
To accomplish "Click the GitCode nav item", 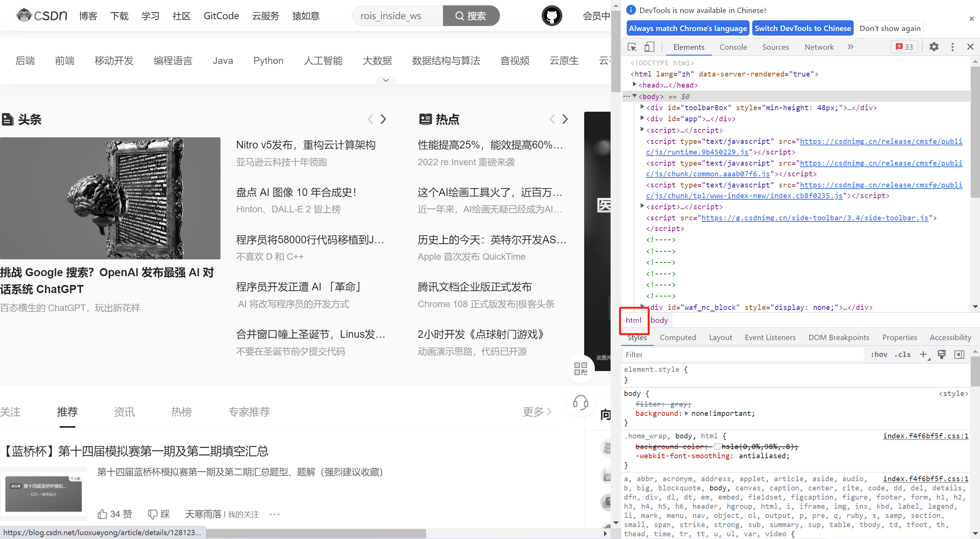I will [221, 16].
